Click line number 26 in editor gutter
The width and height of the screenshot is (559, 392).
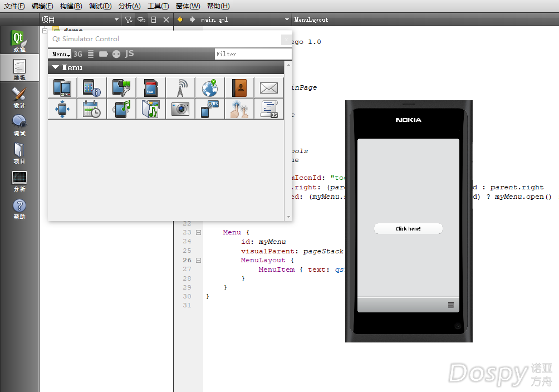tap(187, 260)
